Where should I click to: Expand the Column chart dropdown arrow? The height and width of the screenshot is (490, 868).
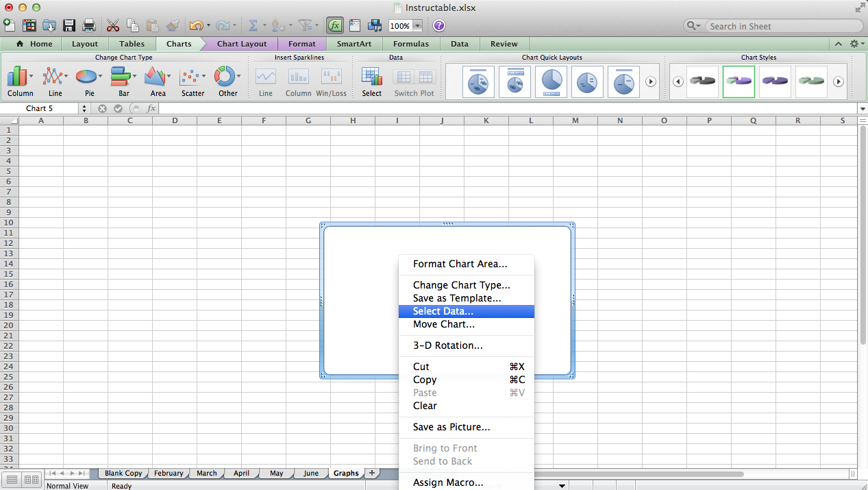pyautogui.click(x=32, y=76)
